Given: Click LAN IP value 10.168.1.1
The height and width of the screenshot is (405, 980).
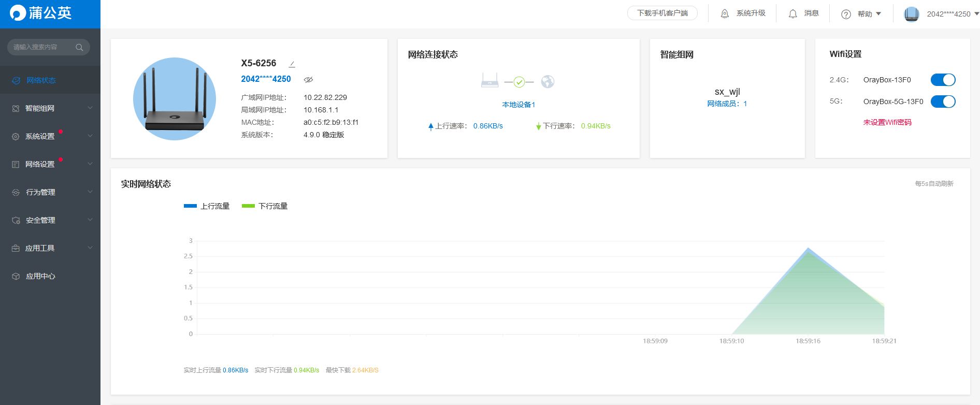Looking at the screenshot, I should pos(321,110).
